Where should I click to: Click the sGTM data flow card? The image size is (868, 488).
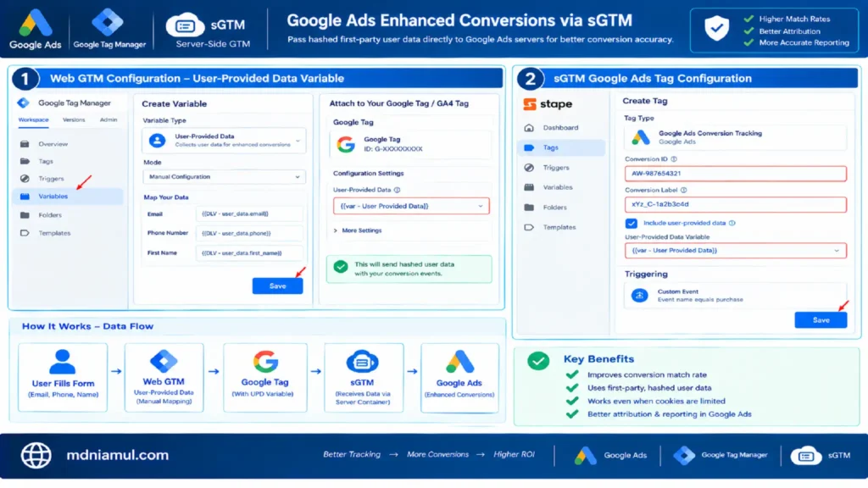click(x=363, y=377)
